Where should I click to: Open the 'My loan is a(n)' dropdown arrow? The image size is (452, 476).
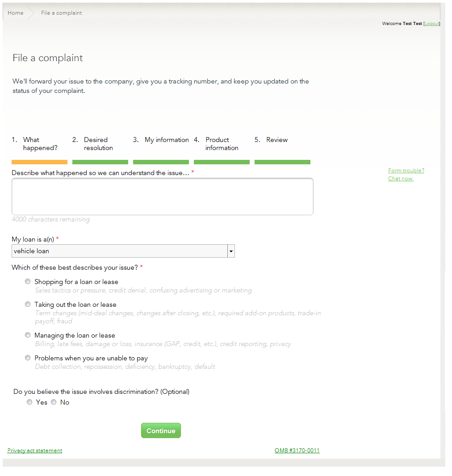[x=231, y=251]
